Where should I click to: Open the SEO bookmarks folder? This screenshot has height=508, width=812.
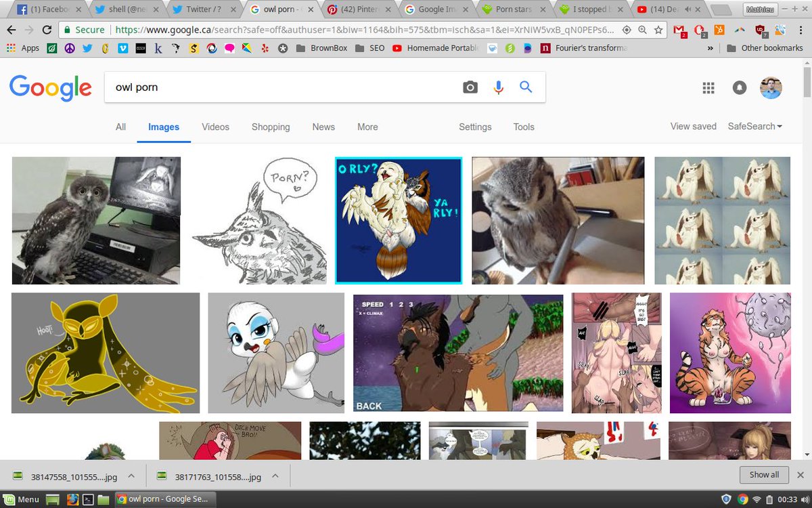pyautogui.click(x=369, y=48)
